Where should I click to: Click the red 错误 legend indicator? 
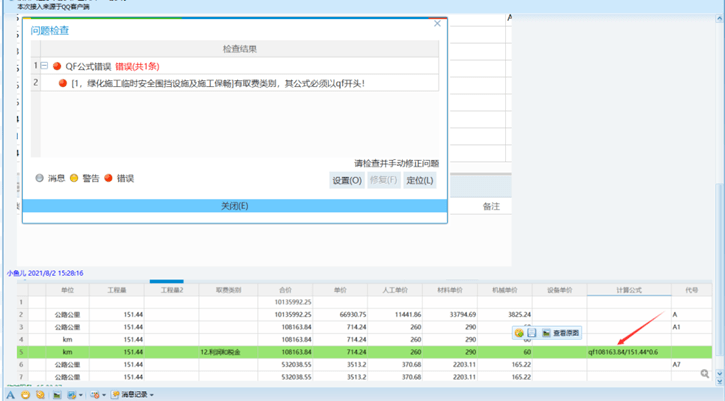(x=108, y=178)
